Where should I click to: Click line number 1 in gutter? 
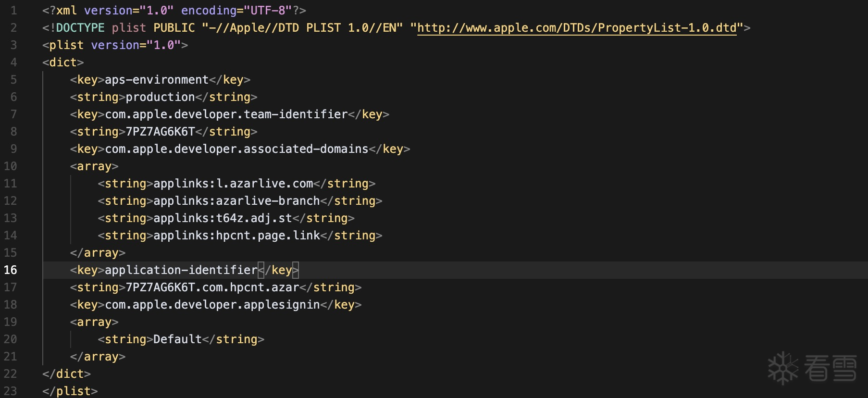point(13,11)
